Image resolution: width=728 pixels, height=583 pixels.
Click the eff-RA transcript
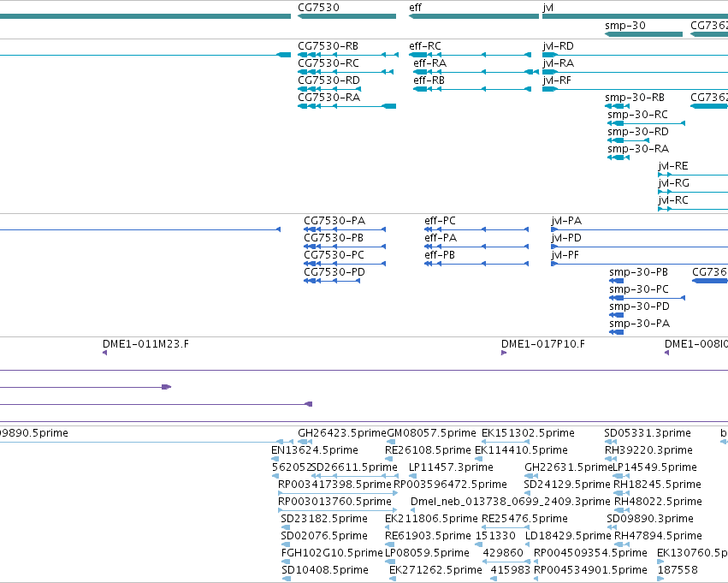click(x=476, y=72)
